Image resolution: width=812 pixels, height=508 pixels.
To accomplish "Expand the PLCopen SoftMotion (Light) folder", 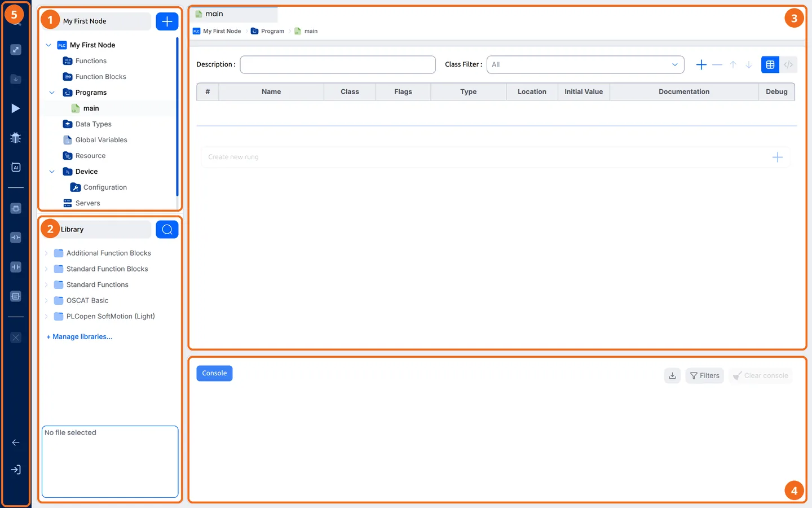I will pyautogui.click(x=46, y=317).
